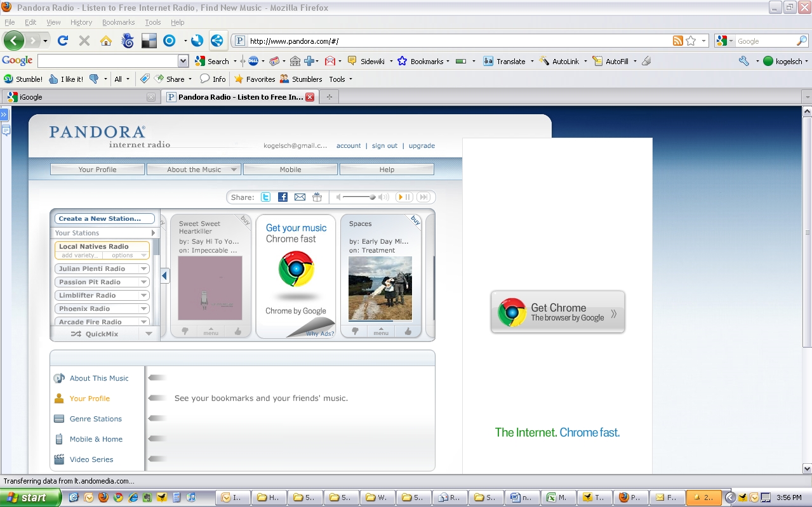Open Phoenix Radio options arrow

pos(144,309)
